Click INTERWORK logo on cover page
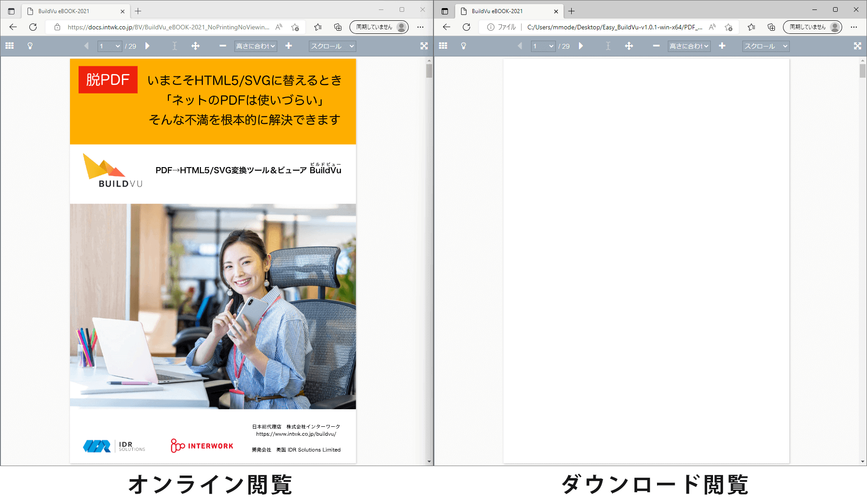Image resolution: width=867 pixels, height=504 pixels. 202,445
